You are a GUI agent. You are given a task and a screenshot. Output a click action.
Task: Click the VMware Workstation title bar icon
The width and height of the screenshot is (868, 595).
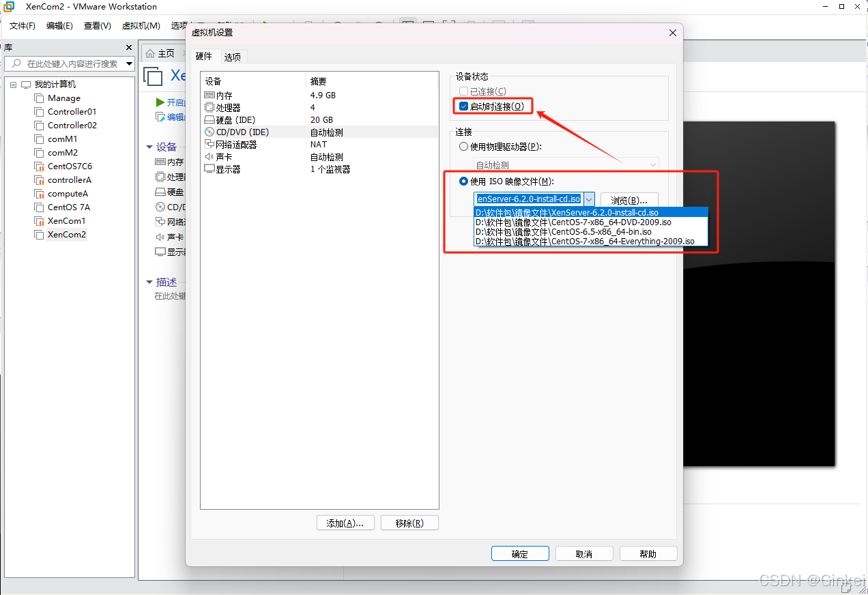coord(9,7)
